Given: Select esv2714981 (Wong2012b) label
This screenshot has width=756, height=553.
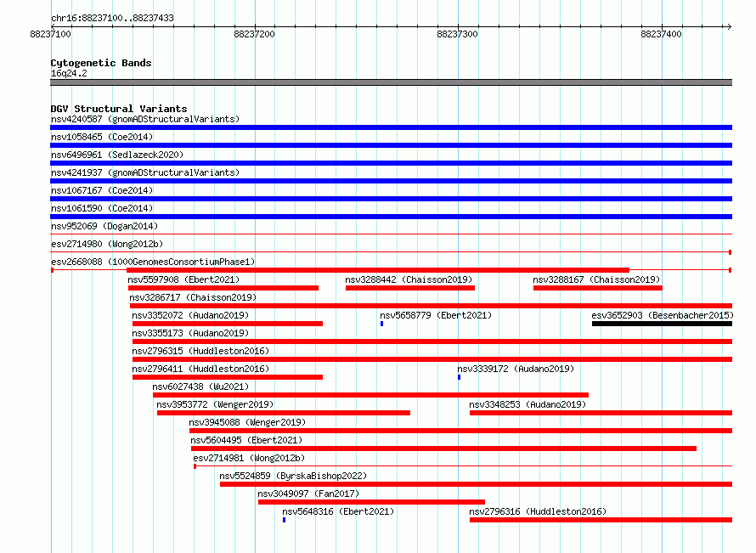Looking at the screenshot, I should click(x=249, y=458).
